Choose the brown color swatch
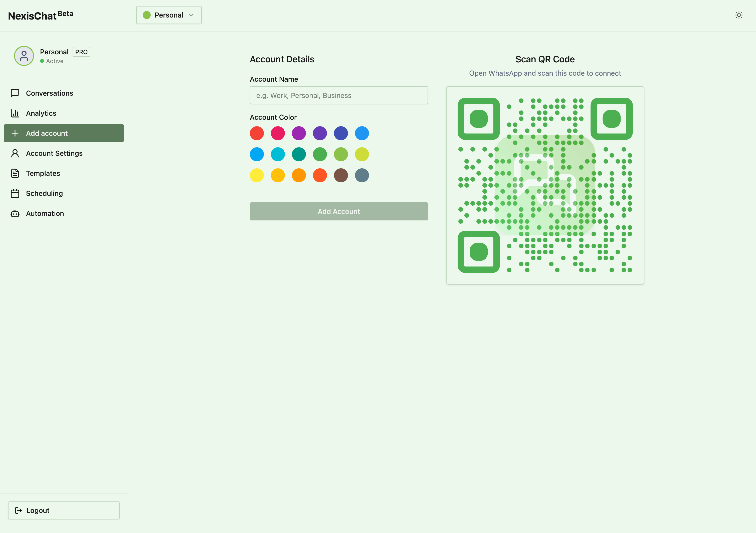Viewport: 756px width, 533px height. [x=341, y=175]
